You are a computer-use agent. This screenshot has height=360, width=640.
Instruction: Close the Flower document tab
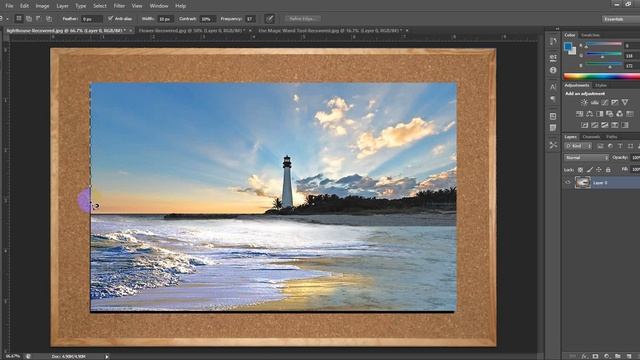(250, 31)
